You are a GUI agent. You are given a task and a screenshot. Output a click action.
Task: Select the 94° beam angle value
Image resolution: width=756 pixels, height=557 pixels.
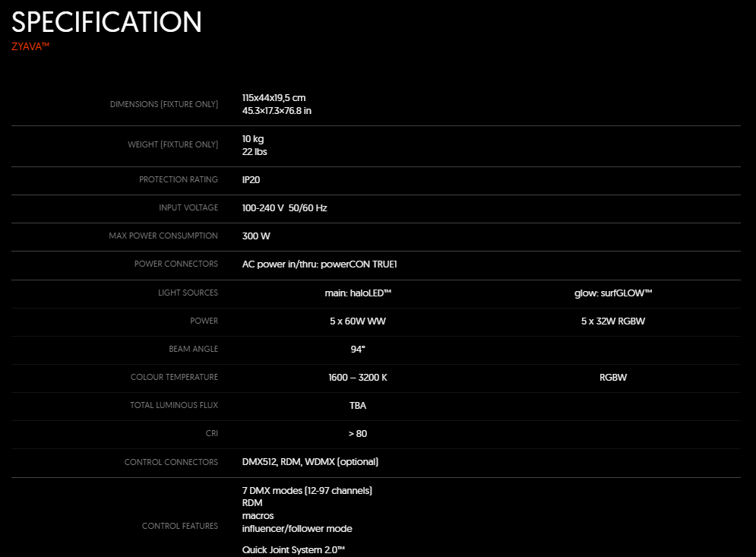pos(358,349)
